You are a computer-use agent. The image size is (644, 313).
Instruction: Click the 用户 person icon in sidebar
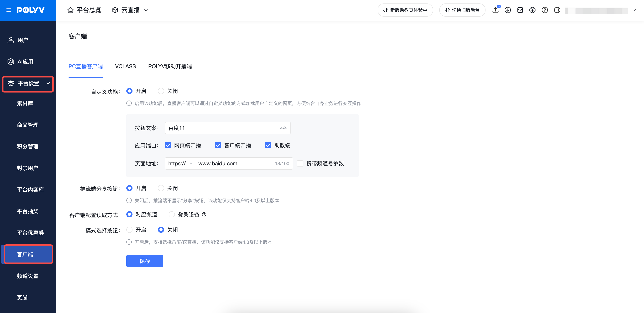pos(11,40)
